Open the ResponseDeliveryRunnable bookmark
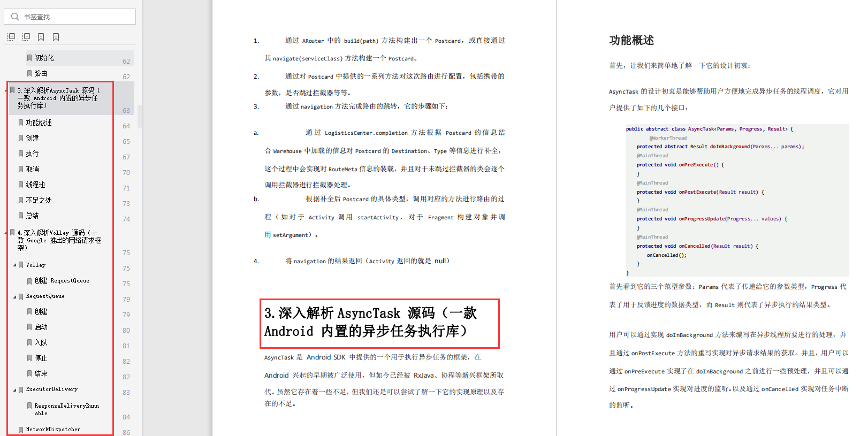The width and height of the screenshot is (868, 436). point(66,409)
